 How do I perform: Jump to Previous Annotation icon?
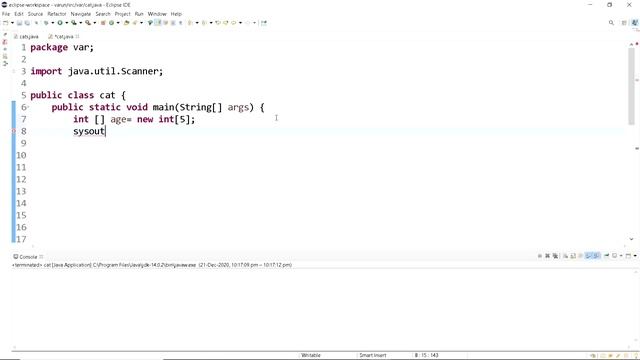click(204, 23)
